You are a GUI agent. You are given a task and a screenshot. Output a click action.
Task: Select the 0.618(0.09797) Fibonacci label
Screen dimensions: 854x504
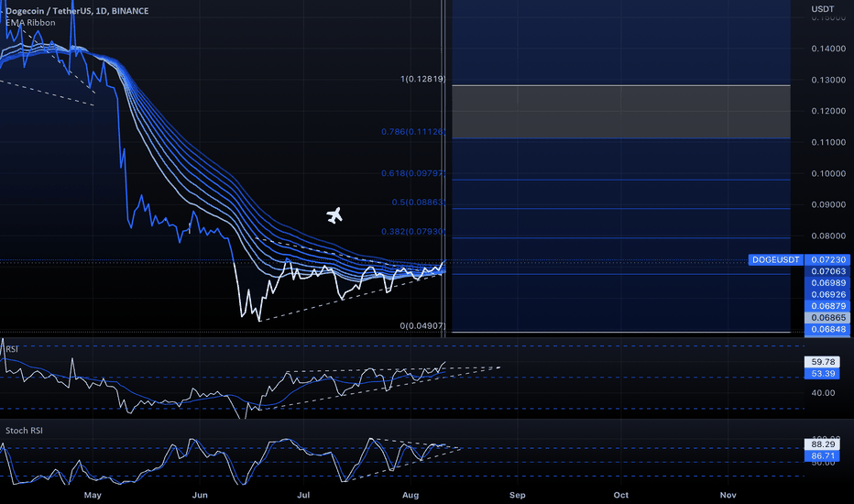point(413,173)
